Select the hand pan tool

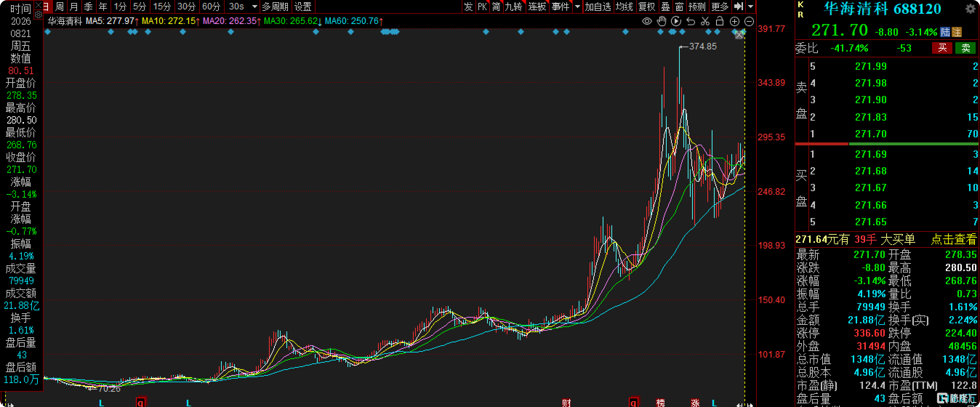click(x=662, y=21)
